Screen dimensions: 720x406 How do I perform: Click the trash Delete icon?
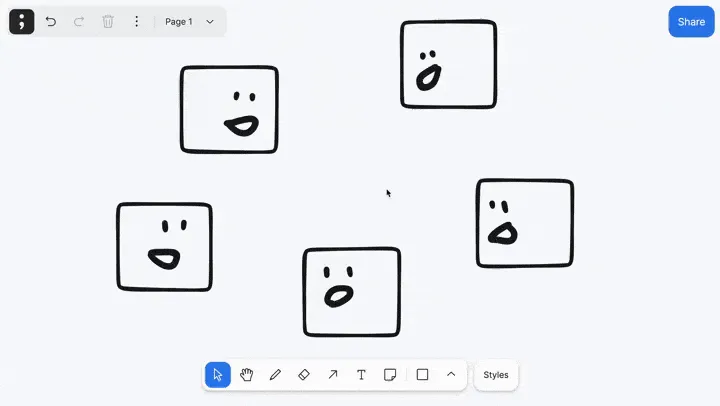click(x=108, y=21)
